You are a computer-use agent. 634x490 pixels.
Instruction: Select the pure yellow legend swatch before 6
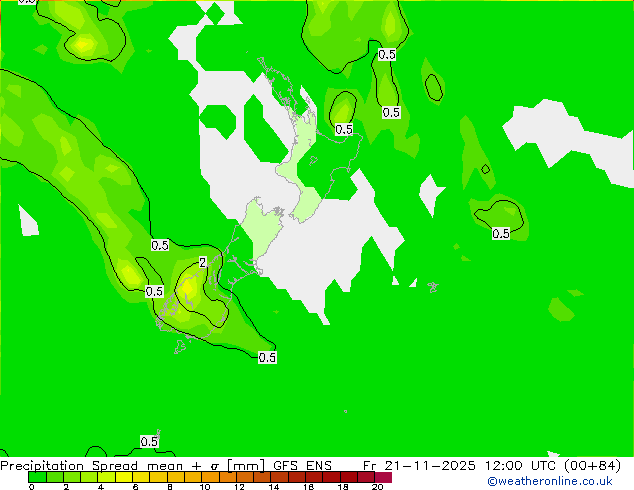click(x=124, y=477)
